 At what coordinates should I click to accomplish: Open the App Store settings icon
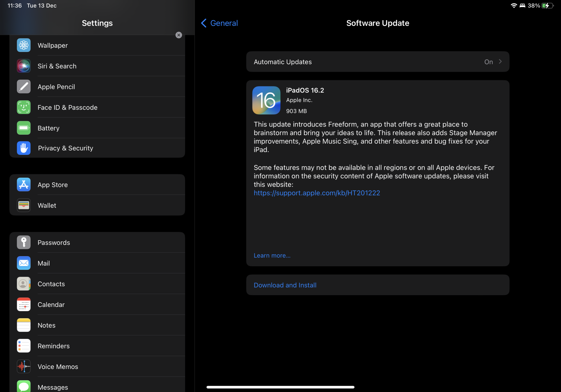click(x=24, y=185)
